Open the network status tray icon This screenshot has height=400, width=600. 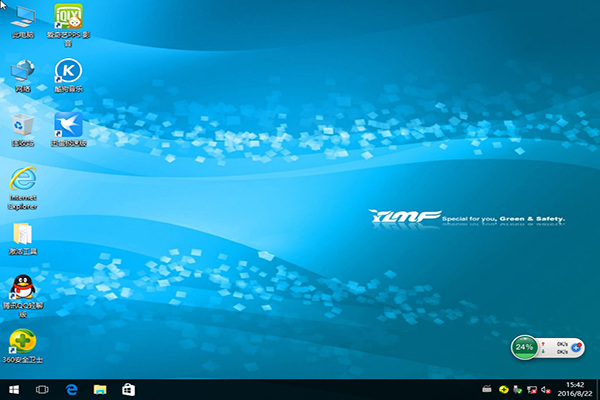point(532,390)
